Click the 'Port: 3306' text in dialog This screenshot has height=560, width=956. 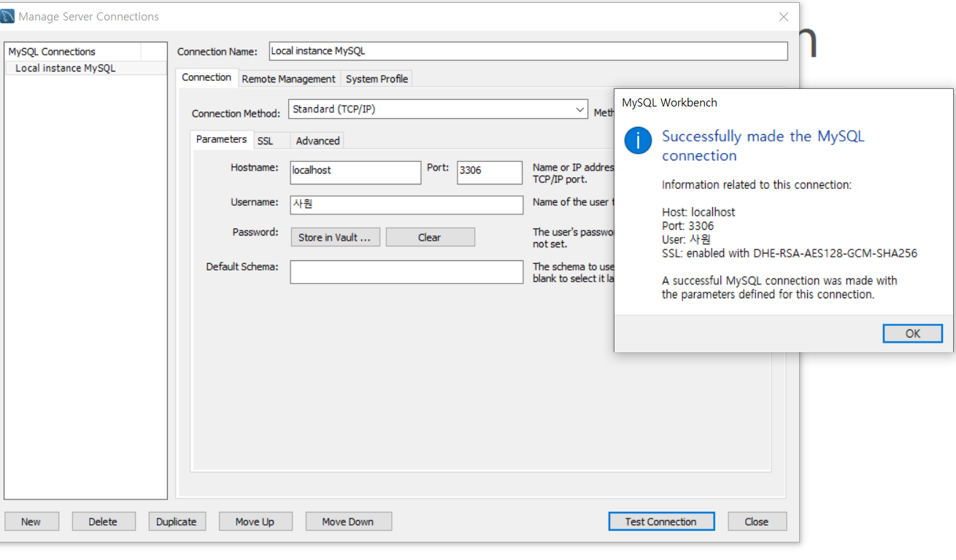pos(687,226)
